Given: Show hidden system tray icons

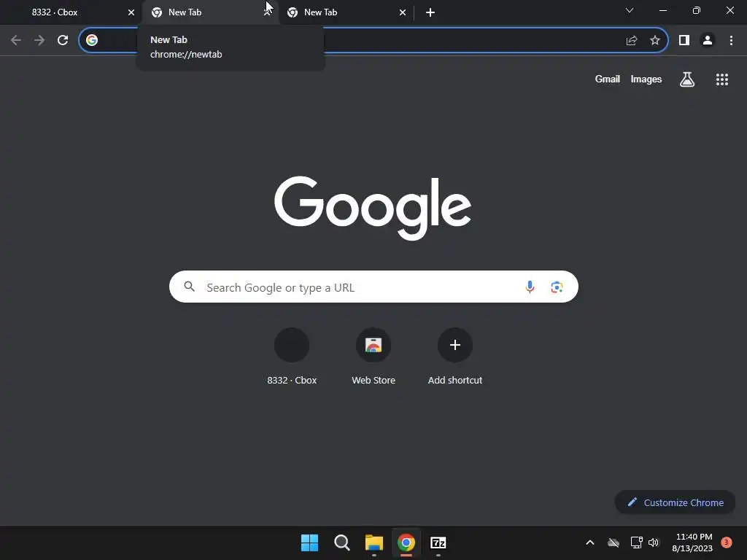Looking at the screenshot, I should click(x=589, y=542).
